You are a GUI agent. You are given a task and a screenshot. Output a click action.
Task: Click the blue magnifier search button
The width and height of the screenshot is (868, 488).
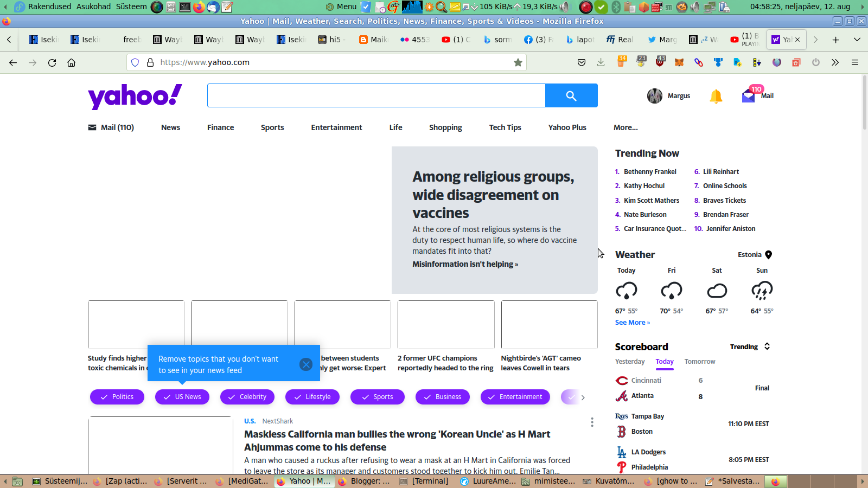[x=571, y=95]
